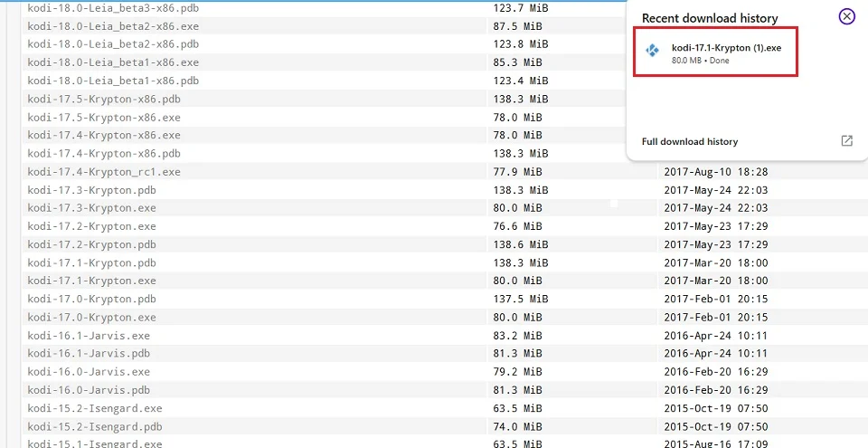
Task: Download kodi-17.2-Krypton.exe file
Action: [92, 226]
